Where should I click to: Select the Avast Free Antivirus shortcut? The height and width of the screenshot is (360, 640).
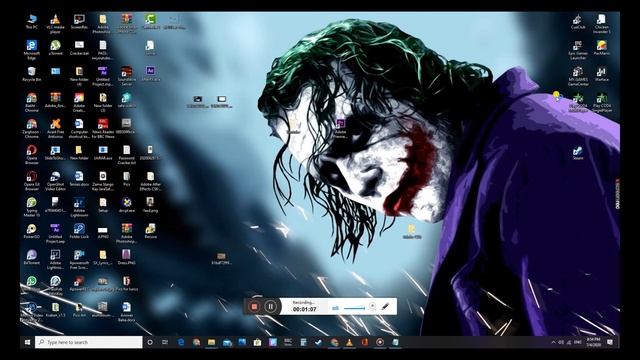pos(55,128)
